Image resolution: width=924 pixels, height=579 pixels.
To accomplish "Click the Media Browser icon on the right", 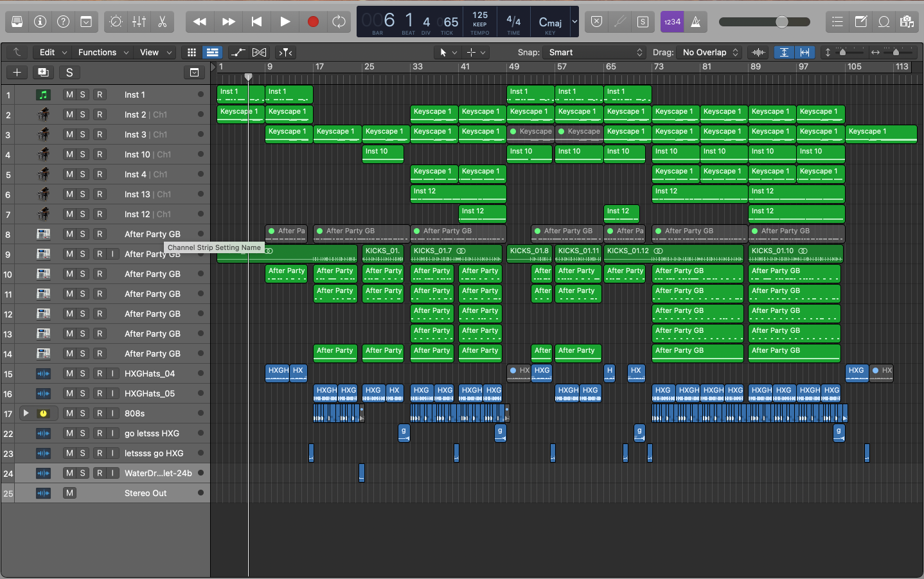I will [x=907, y=21].
